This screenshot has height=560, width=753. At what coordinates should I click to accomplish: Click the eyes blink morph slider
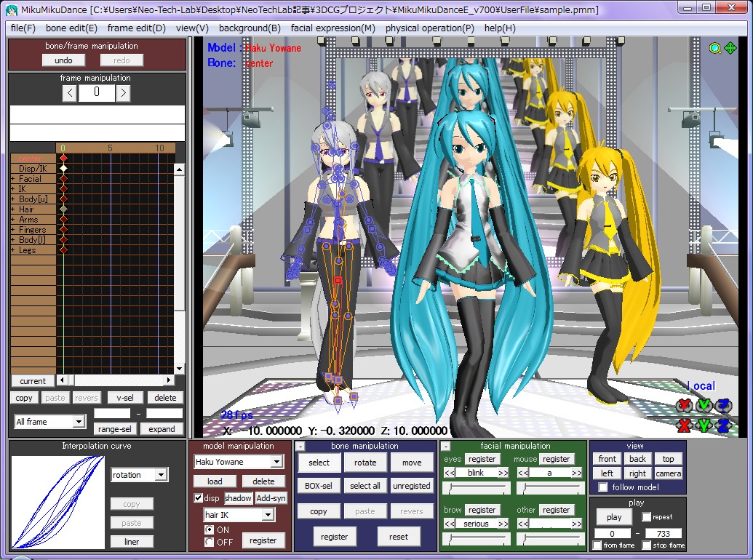[477, 488]
